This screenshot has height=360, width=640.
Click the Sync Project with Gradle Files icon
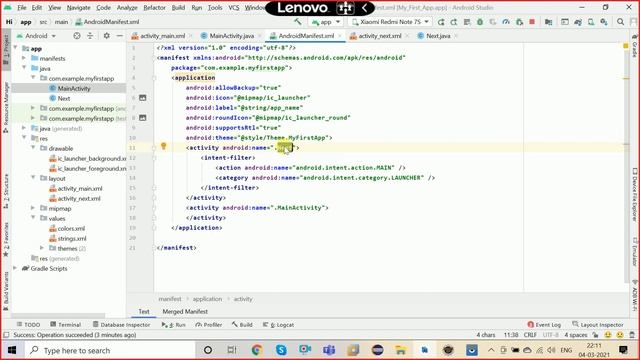[x=578, y=22]
